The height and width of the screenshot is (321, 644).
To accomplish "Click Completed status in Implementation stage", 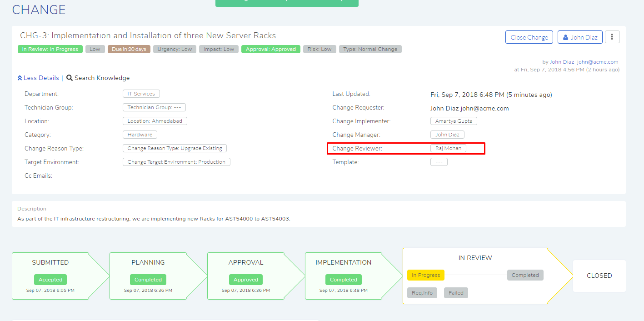I will (x=344, y=280).
